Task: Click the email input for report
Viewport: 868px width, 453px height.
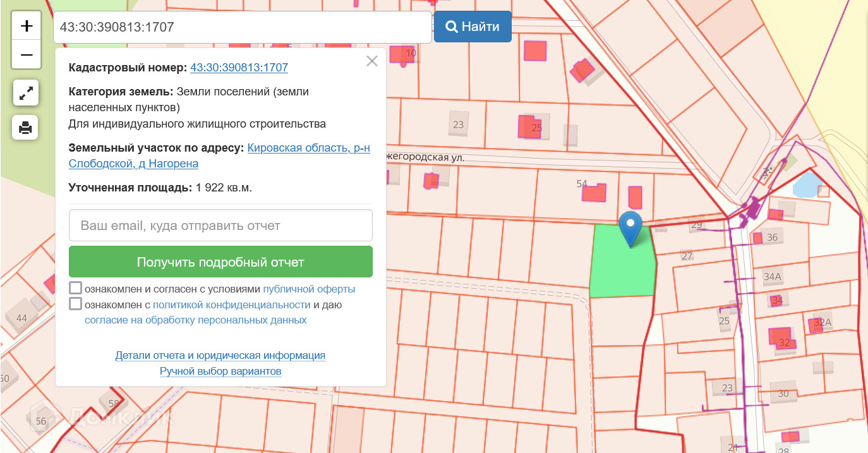Action: coord(220,226)
